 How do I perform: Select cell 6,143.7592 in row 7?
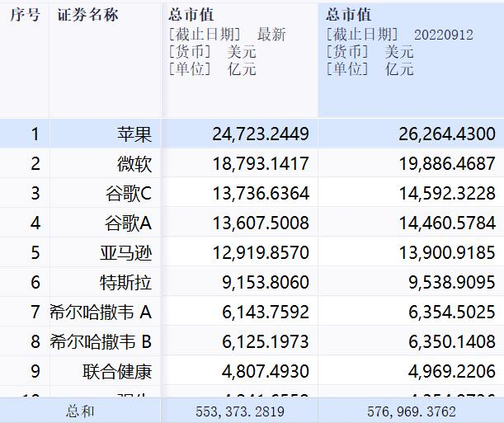(266, 312)
